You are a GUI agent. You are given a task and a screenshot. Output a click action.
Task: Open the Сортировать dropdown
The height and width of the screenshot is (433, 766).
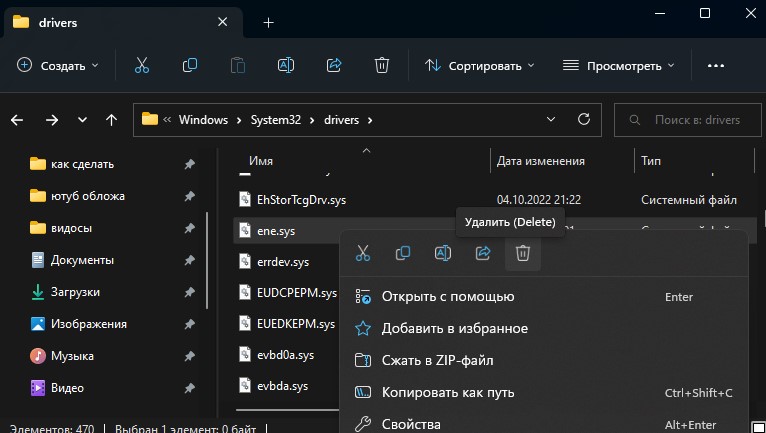click(479, 65)
